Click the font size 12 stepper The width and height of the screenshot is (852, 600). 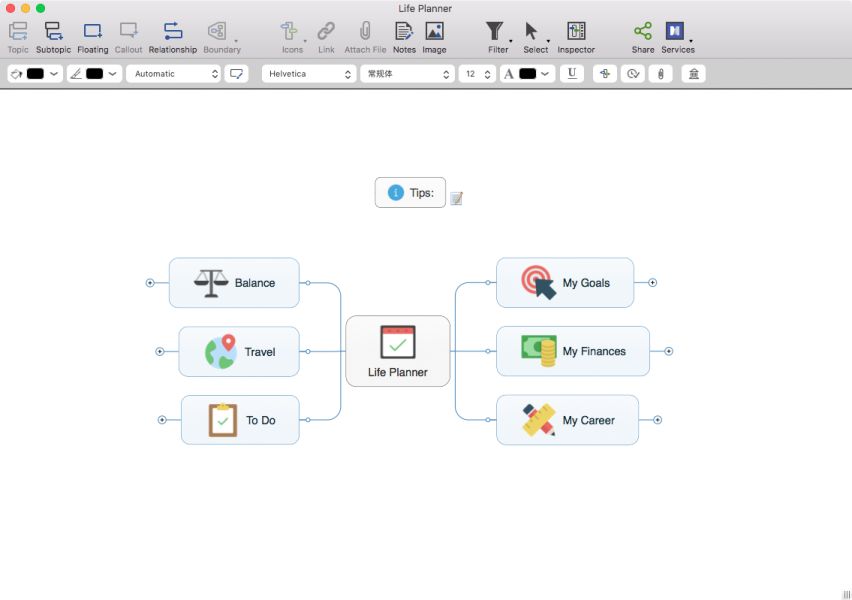click(x=487, y=74)
